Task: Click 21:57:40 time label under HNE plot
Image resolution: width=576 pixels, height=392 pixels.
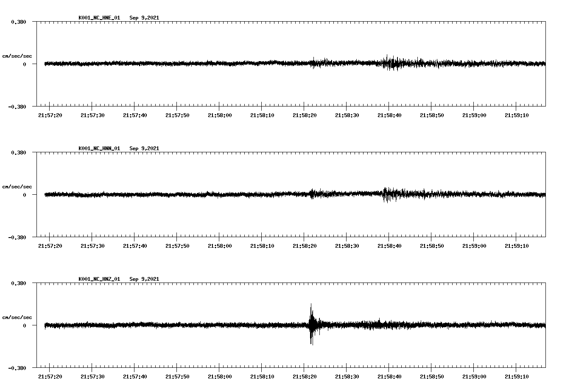Action: (135, 115)
